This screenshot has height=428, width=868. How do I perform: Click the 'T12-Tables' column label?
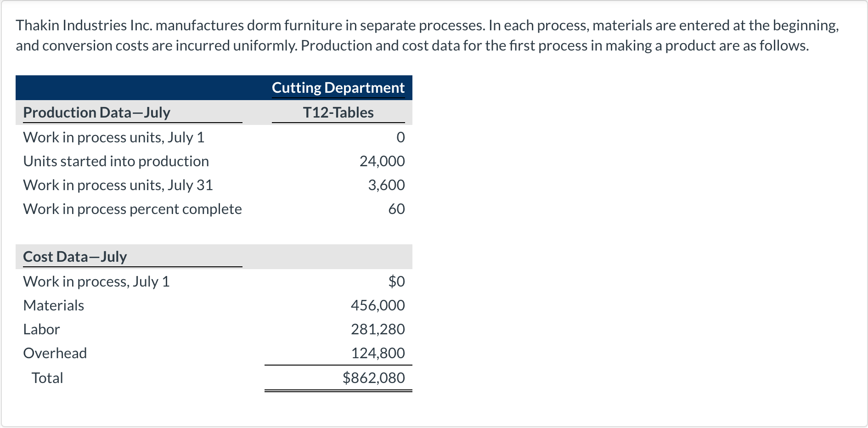click(x=338, y=113)
